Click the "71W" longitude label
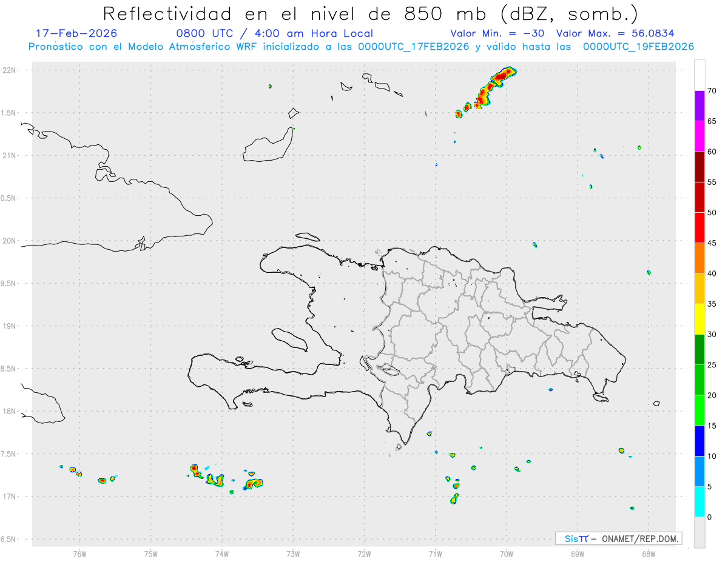Viewport: 728px width, 562px height. pos(436,554)
